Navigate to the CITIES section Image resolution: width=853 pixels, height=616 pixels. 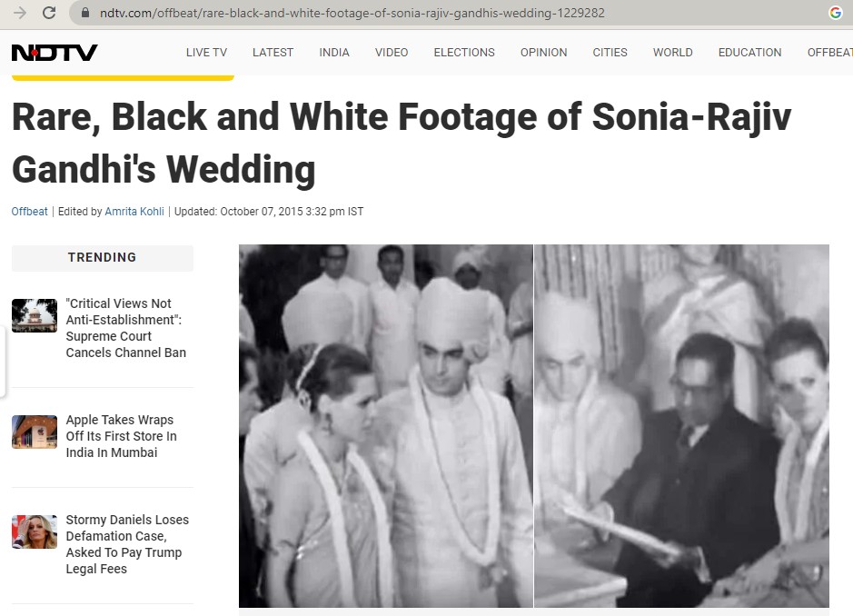pos(610,52)
